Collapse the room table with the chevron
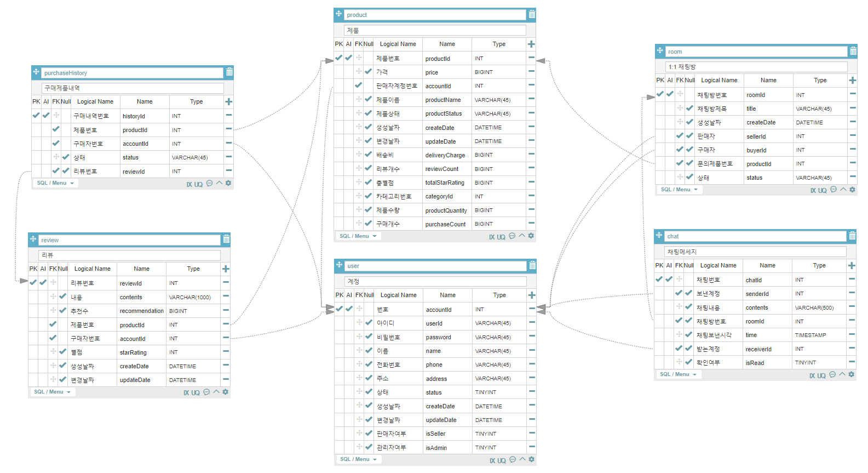This screenshot has width=868, height=473. [x=843, y=189]
